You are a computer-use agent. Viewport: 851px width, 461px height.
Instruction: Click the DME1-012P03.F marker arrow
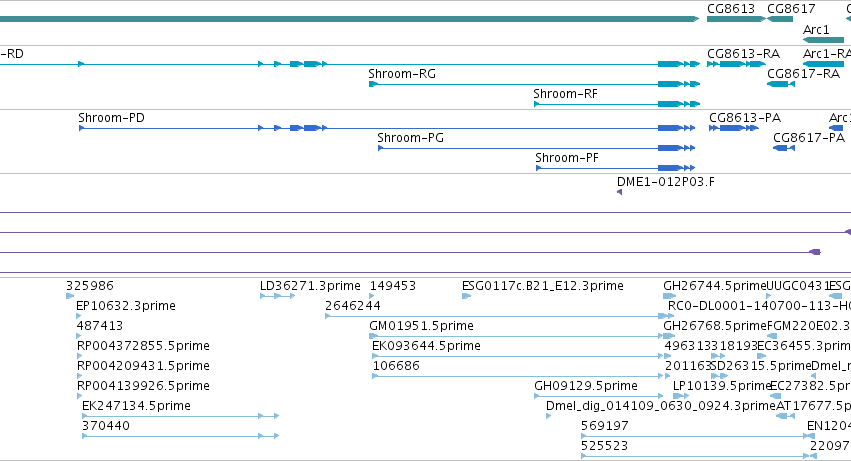619,192
